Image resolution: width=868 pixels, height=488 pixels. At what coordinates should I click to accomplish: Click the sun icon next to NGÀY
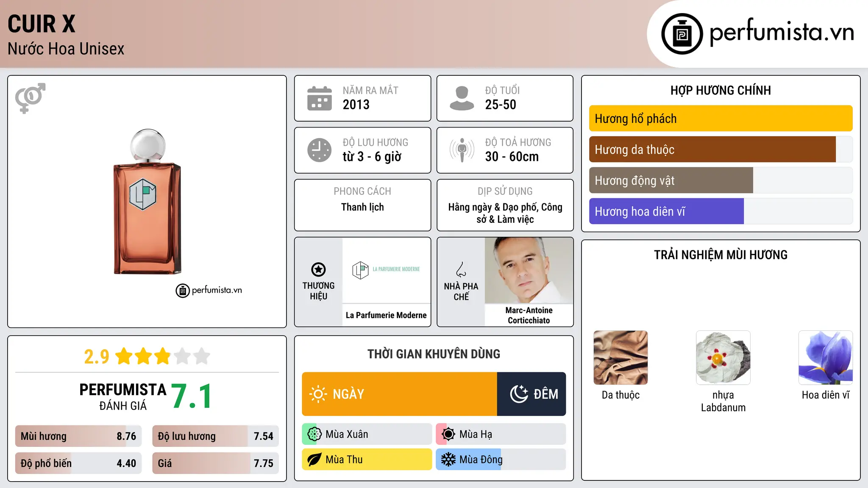(x=318, y=394)
